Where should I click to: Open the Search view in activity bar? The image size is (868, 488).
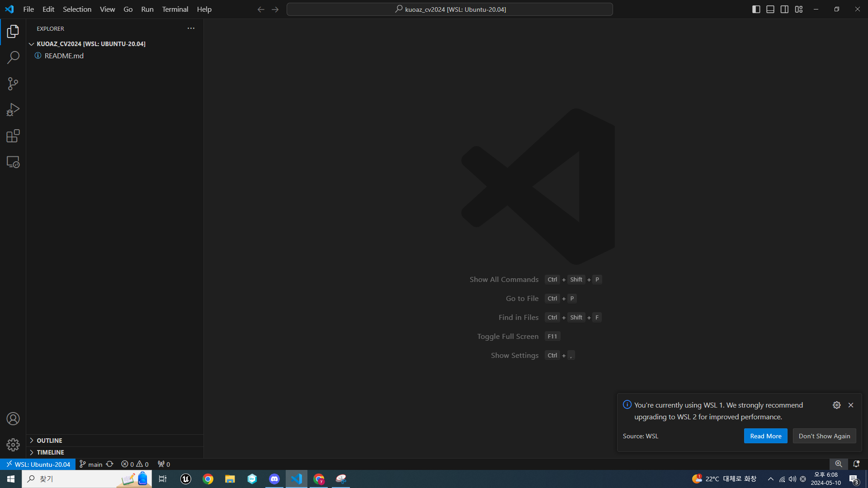click(13, 57)
